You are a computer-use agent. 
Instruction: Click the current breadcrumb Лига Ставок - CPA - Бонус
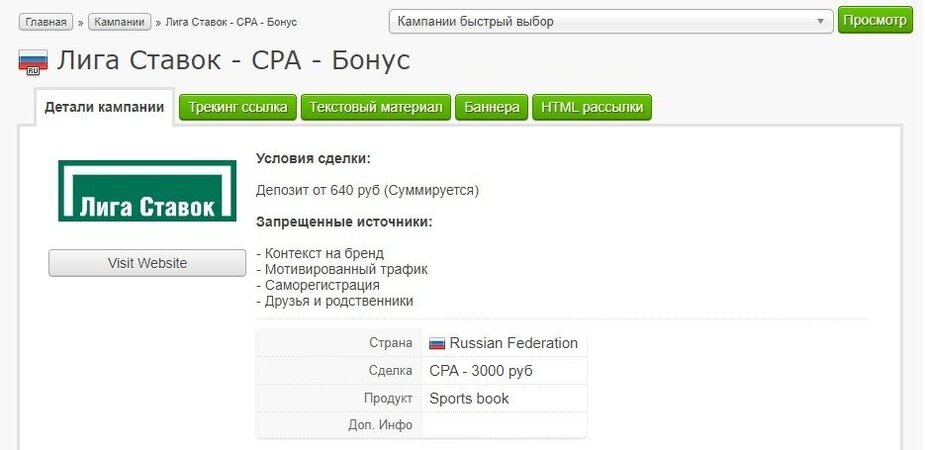pyautogui.click(x=230, y=22)
